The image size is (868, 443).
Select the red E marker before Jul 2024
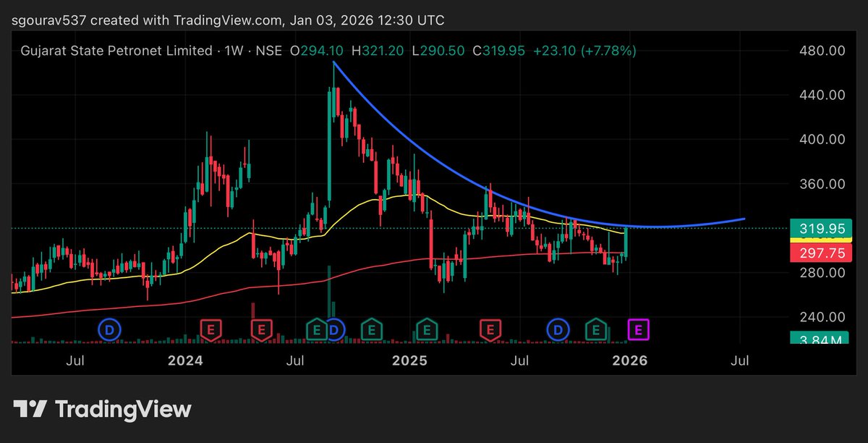pos(261,330)
